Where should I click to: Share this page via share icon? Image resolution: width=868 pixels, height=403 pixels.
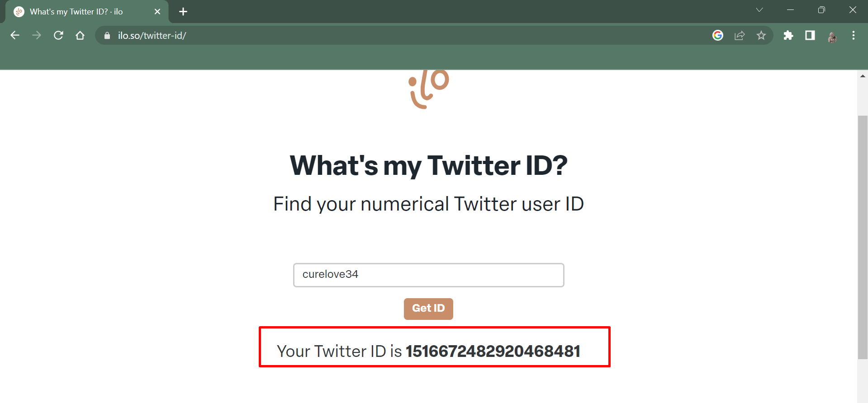point(740,35)
